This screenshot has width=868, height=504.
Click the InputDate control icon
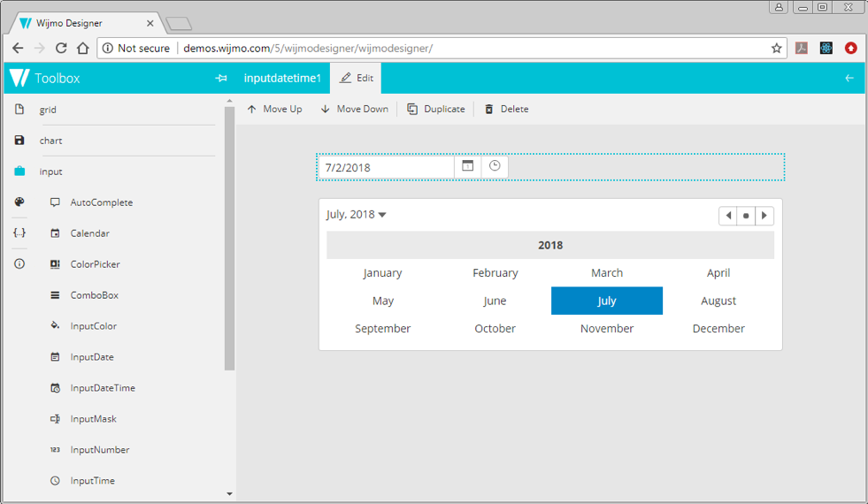click(x=55, y=357)
